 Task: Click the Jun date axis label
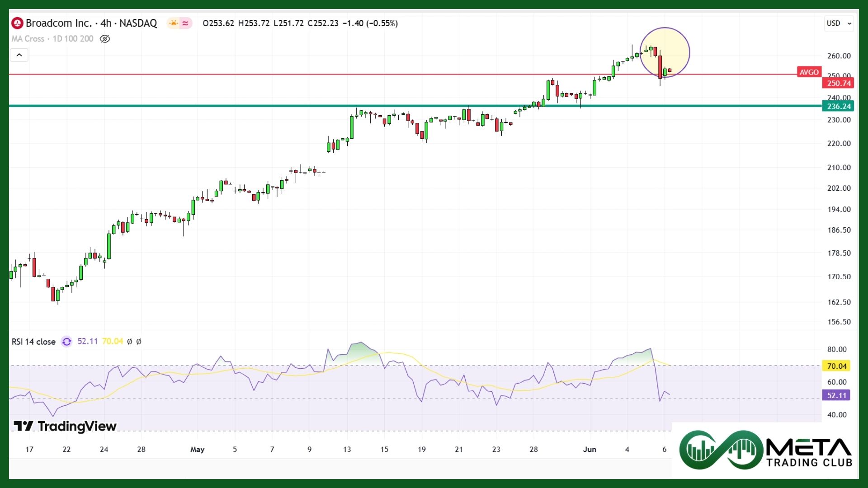[590, 450]
